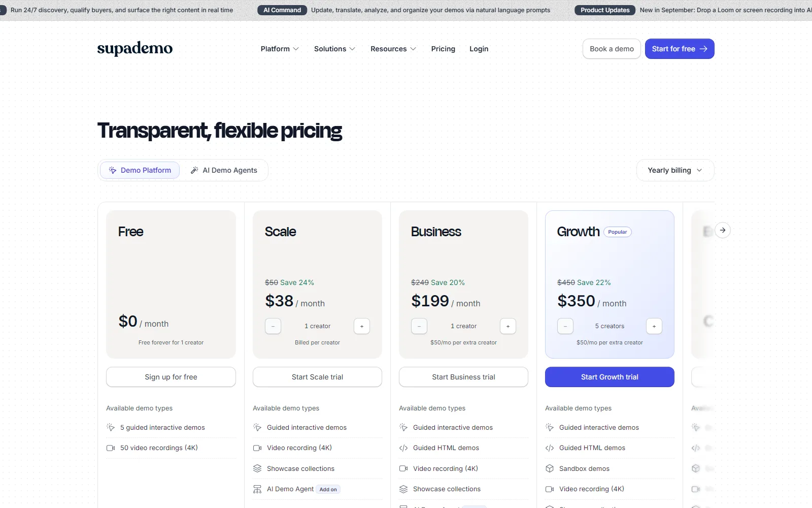The height and width of the screenshot is (508, 812).
Task: Click Book a demo button
Action: click(x=612, y=49)
